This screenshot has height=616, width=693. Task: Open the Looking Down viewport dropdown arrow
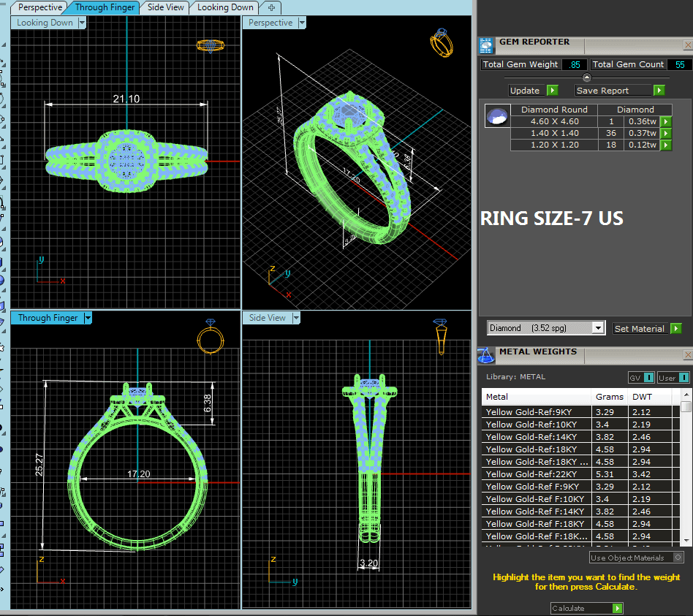82,23
